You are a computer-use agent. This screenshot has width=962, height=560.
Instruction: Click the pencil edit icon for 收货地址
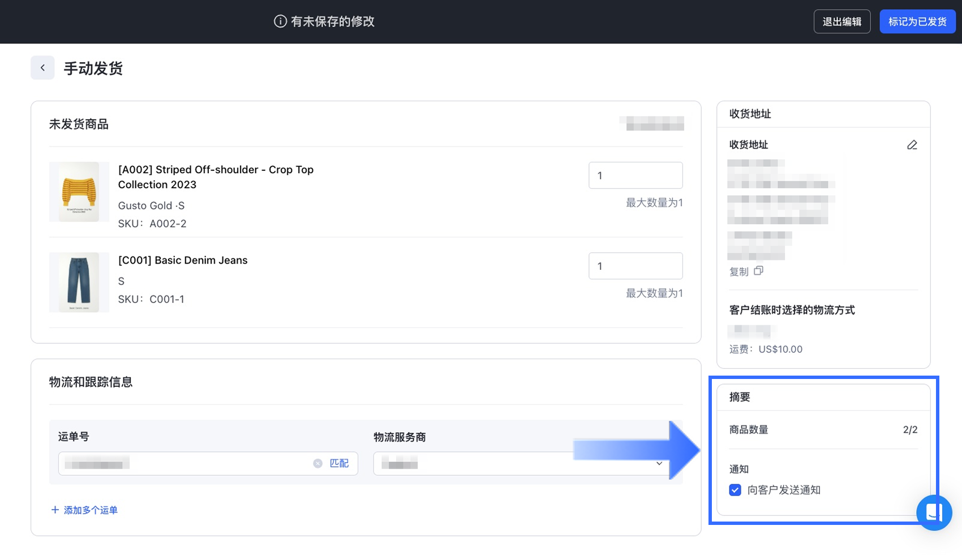point(912,145)
